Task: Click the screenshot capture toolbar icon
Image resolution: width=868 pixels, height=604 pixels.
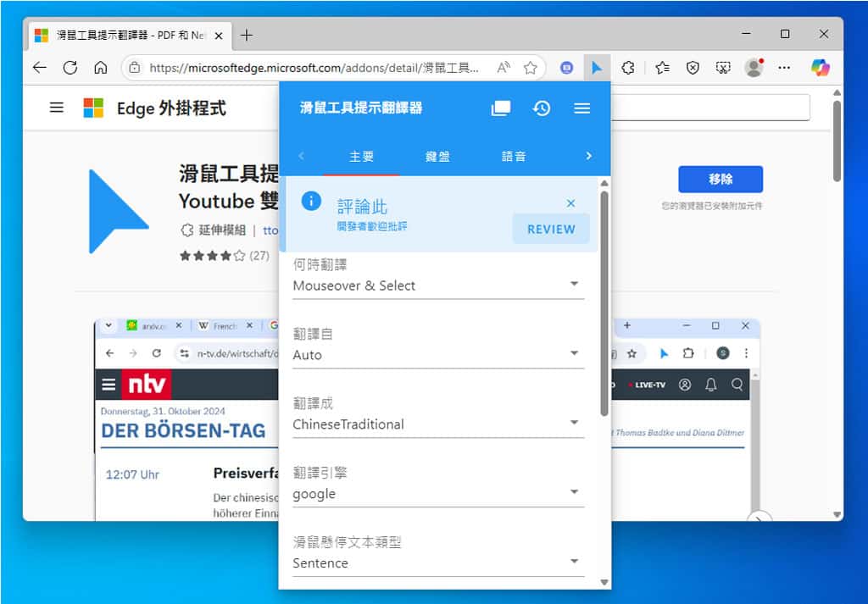Action: click(x=723, y=68)
